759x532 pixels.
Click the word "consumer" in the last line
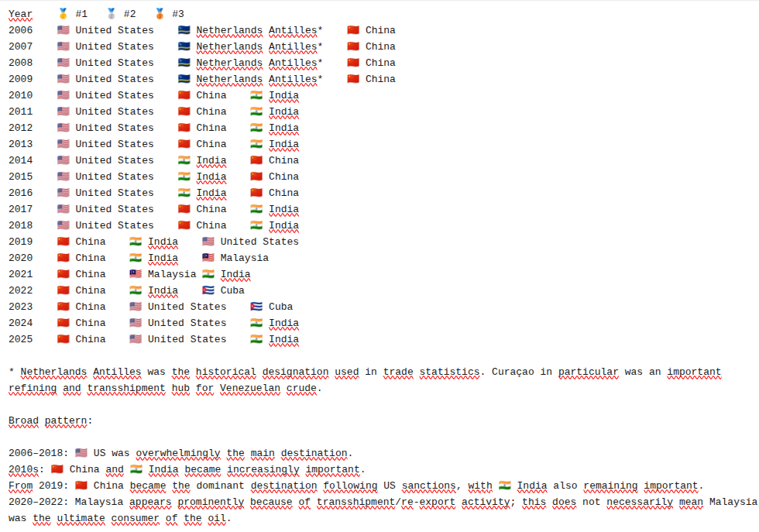pyautogui.click(x=136, y=518)
